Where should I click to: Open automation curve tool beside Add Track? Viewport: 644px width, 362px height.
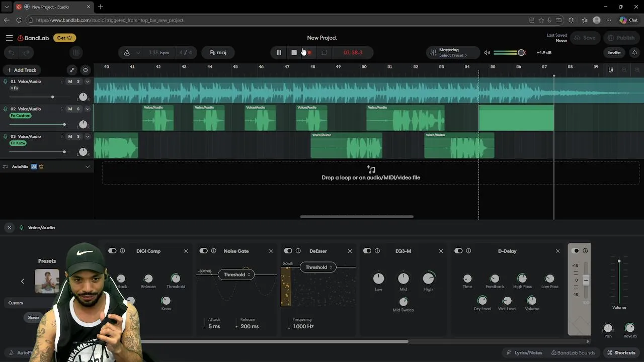coord(72,70)
